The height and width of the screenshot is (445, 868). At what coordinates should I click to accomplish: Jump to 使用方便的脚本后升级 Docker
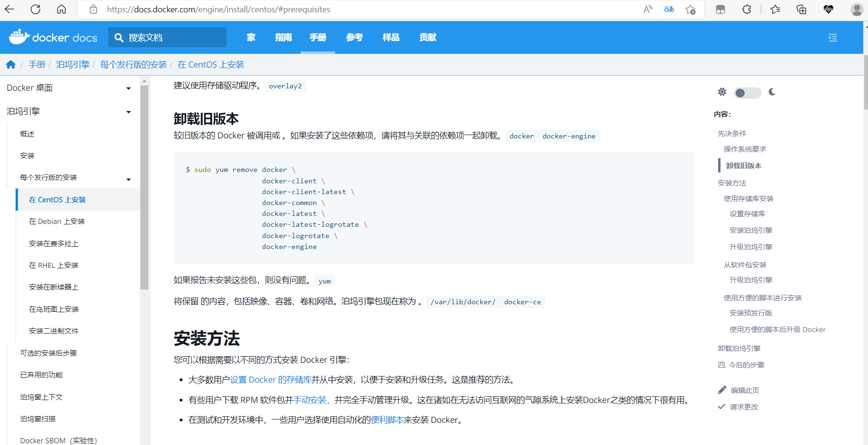click(777, 330)
